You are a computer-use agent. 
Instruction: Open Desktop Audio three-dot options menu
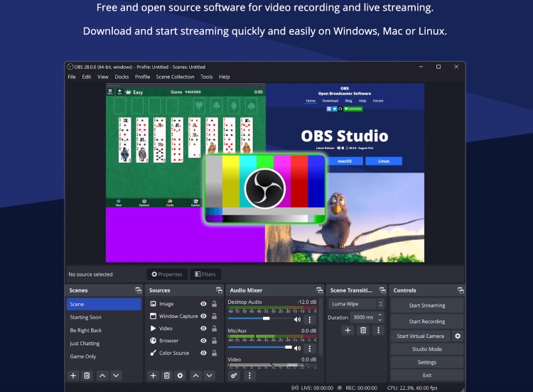(x=310, y=320)
